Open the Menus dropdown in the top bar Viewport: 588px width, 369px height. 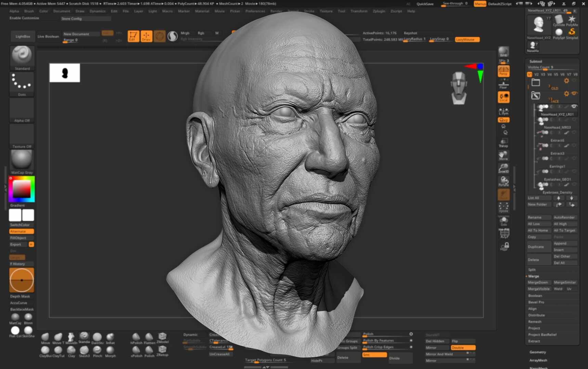pyautogui.click(x=480, y=4)
